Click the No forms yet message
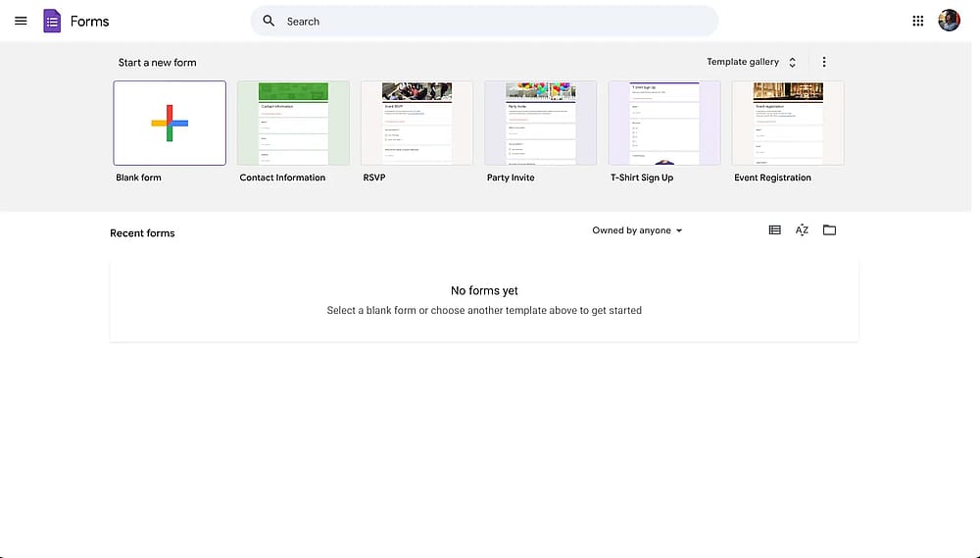The height and width of the screenshot is (558, 980). pyautogui.click(x=484, y=291)
